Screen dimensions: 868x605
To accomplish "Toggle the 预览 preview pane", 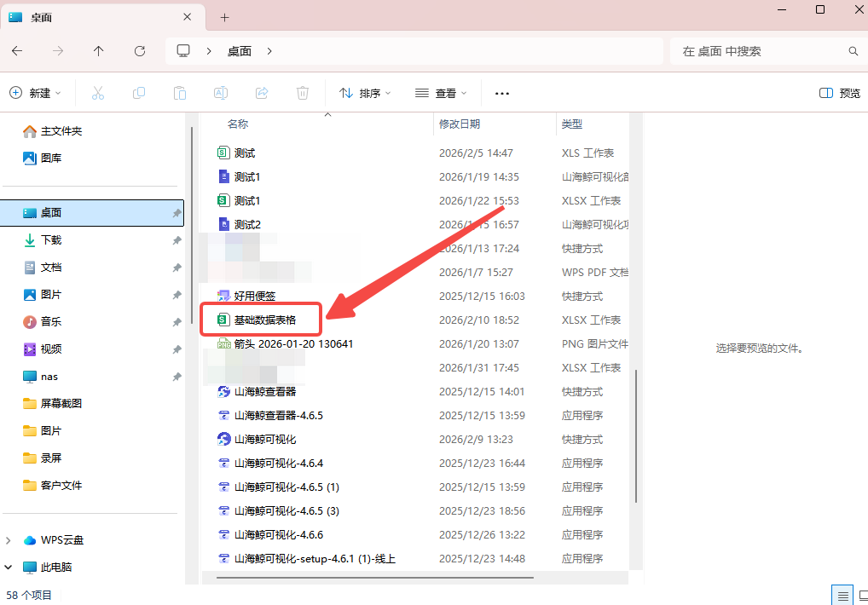I will (x=839, y=93).
